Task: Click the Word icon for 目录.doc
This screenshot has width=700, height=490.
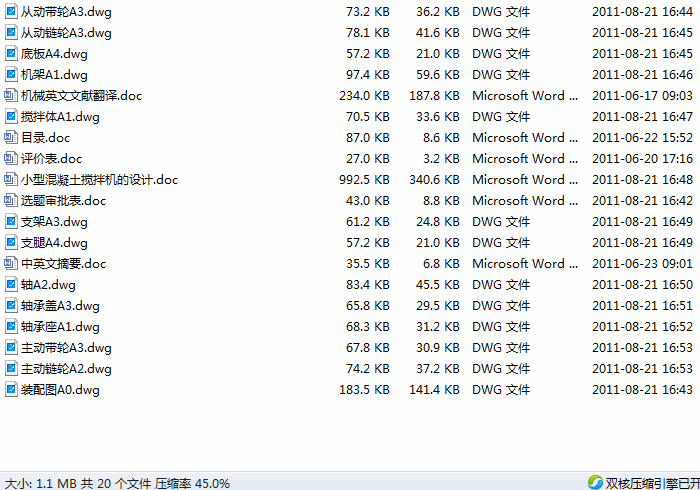Action: pyautogui.click(x=11, y=137)
